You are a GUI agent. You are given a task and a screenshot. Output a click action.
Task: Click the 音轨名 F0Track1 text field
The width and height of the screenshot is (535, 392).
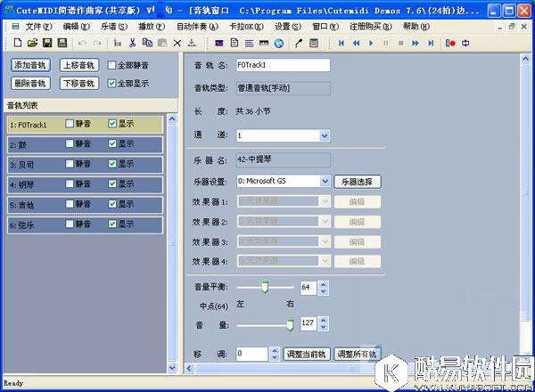(x=284, y=65)
